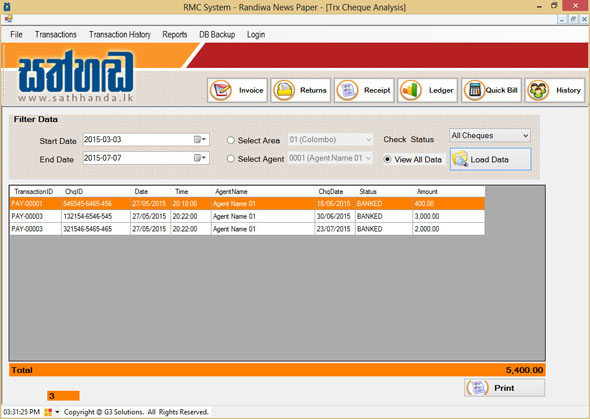Screen dimensions: 590x419
Task: Click the Returns folder icon
Action: [284, 90]
